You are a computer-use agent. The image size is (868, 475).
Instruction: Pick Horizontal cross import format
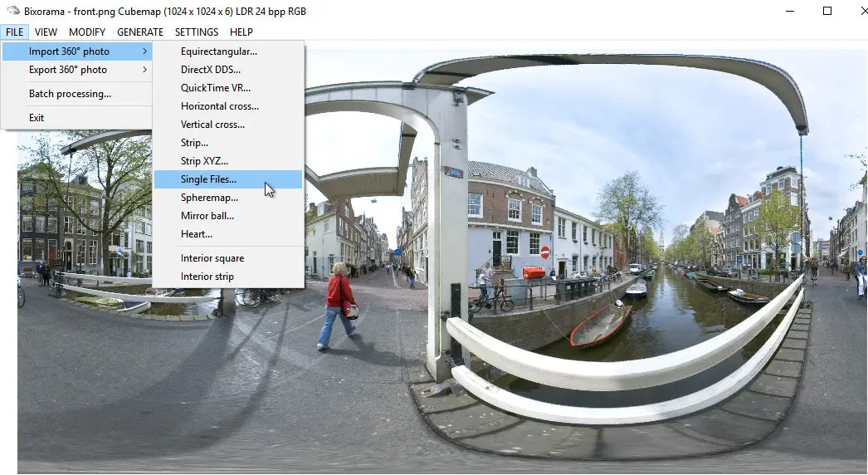tap(228, 106)
